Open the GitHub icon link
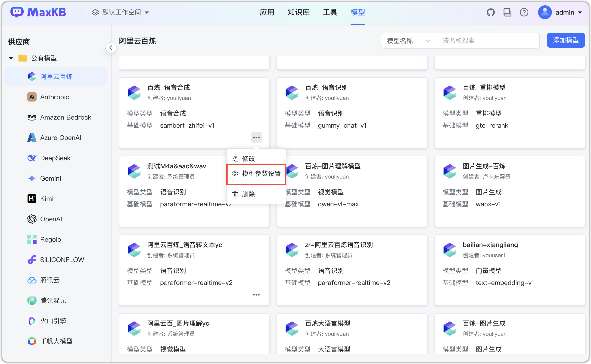 (491, 12)
